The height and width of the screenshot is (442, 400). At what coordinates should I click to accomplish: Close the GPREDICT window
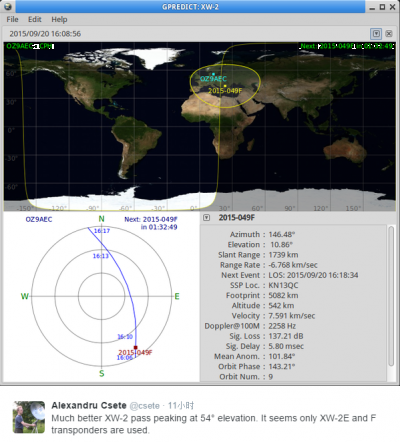pos(392,7)
